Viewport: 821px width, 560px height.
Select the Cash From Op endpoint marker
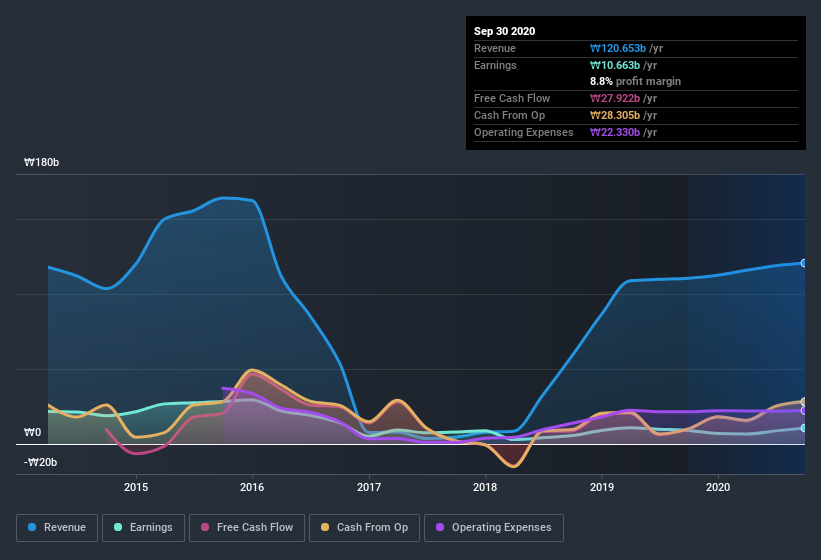pos(804,401)
